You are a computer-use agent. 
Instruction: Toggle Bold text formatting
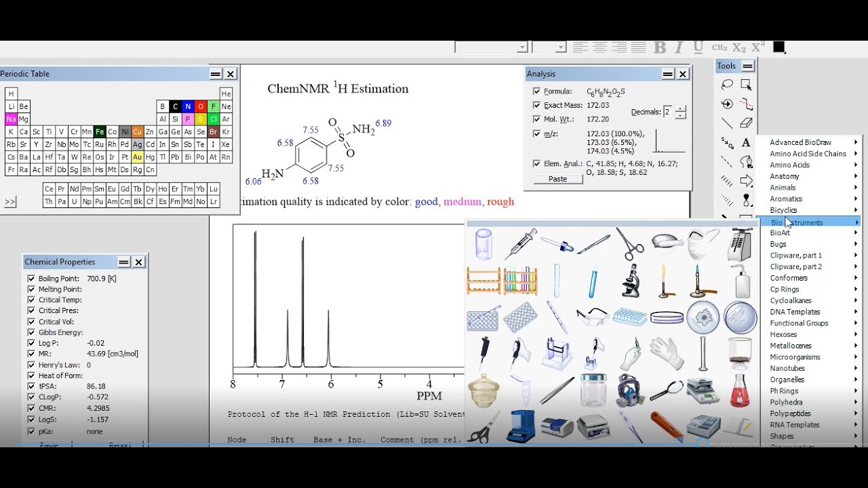click(660, 47)
